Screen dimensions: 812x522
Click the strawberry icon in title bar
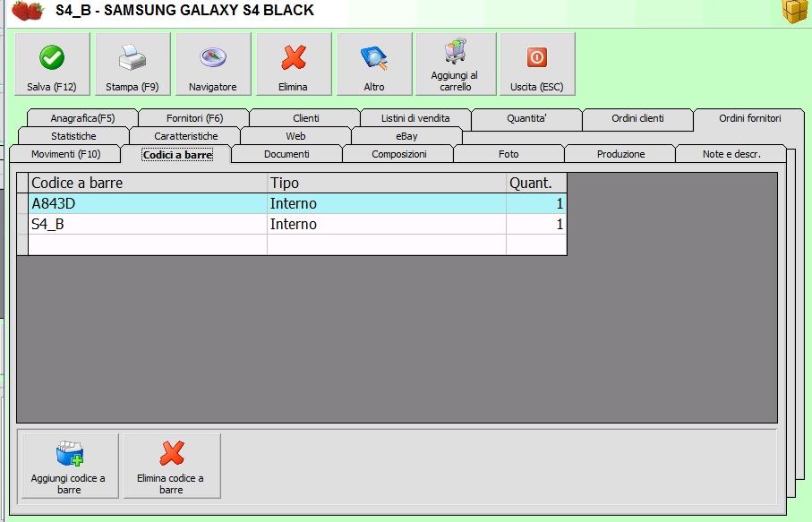(28, 11)
